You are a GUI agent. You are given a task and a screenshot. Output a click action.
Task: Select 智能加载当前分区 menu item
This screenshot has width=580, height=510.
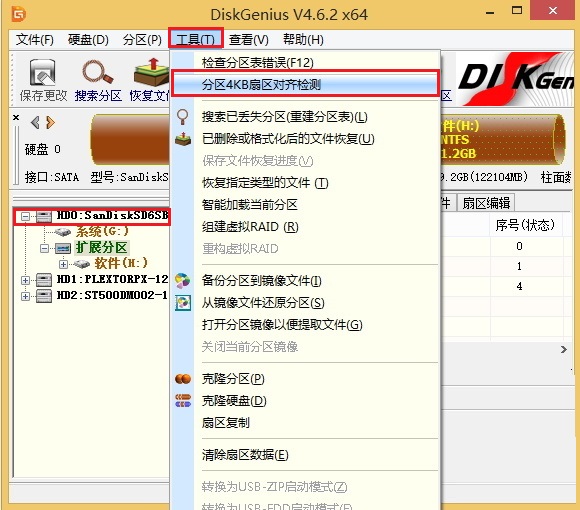point(305,205)
